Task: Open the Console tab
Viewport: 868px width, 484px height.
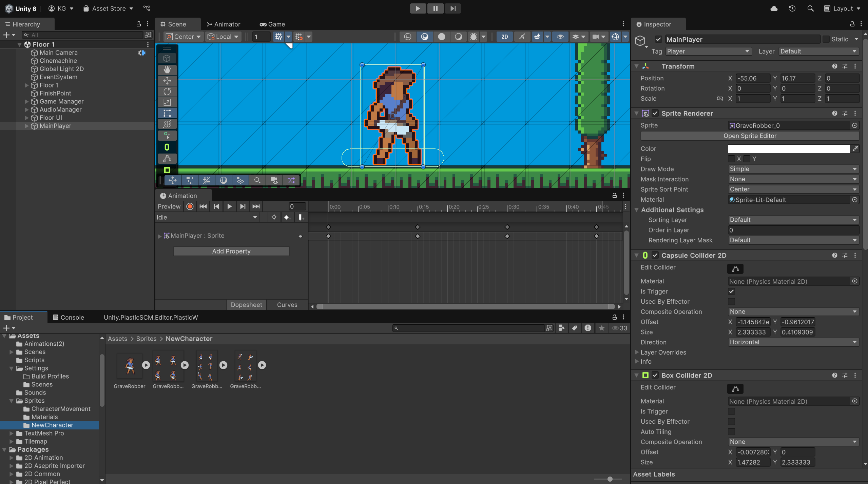Action: (68, 318)
